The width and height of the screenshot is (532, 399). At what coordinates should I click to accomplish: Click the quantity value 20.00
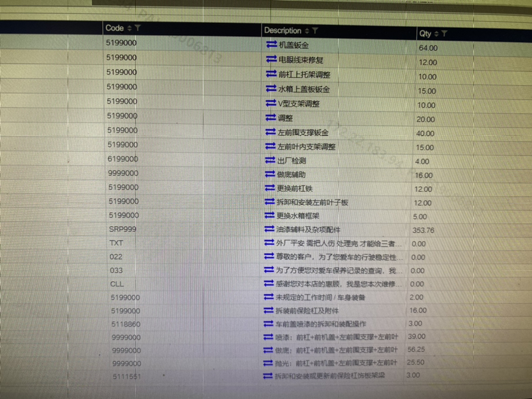[425, 119]
